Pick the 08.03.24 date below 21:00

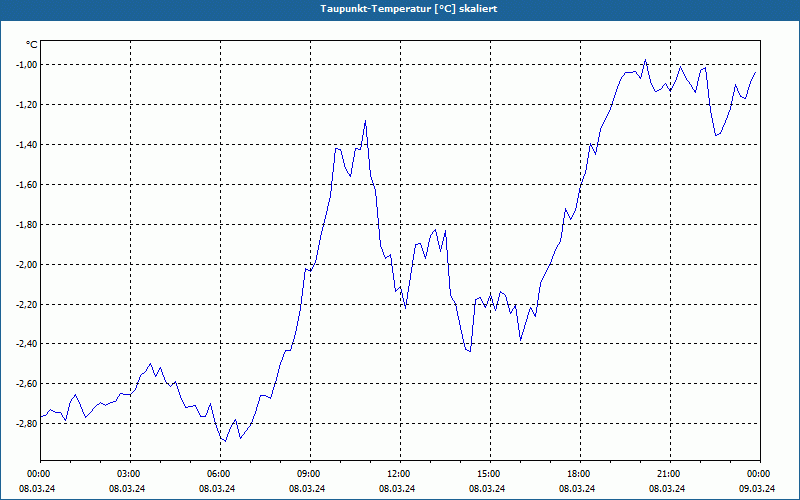667,488
